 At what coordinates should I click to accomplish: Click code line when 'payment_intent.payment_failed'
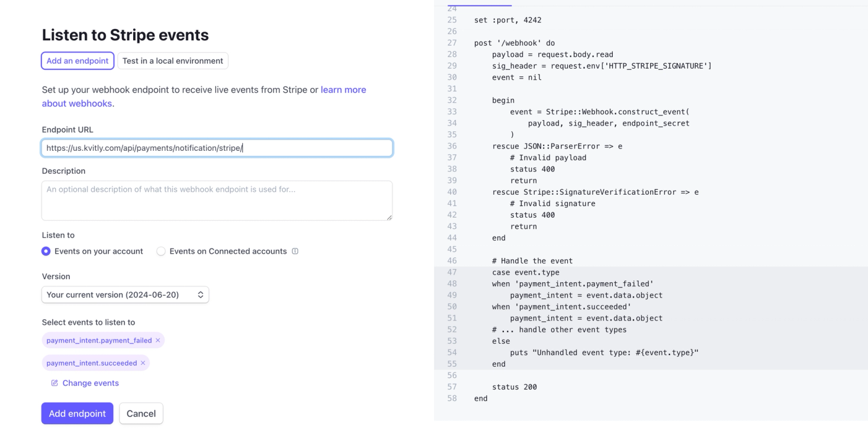tap(573, 284)
